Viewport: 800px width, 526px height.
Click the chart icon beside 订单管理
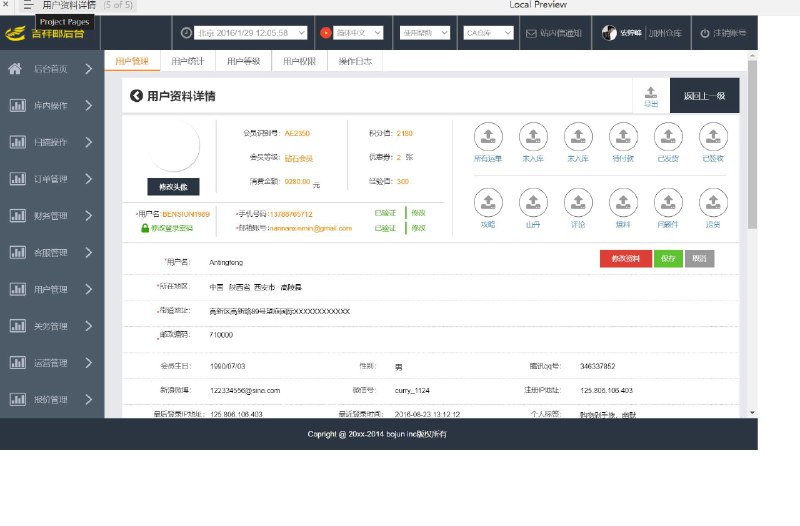(17, 179)
